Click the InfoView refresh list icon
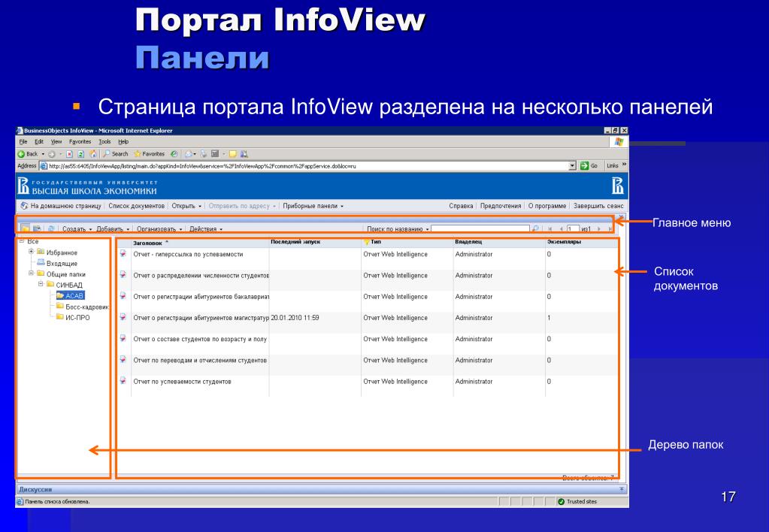Image resolution: width=769 pixels, height=532 pixels. coord(50,228)
